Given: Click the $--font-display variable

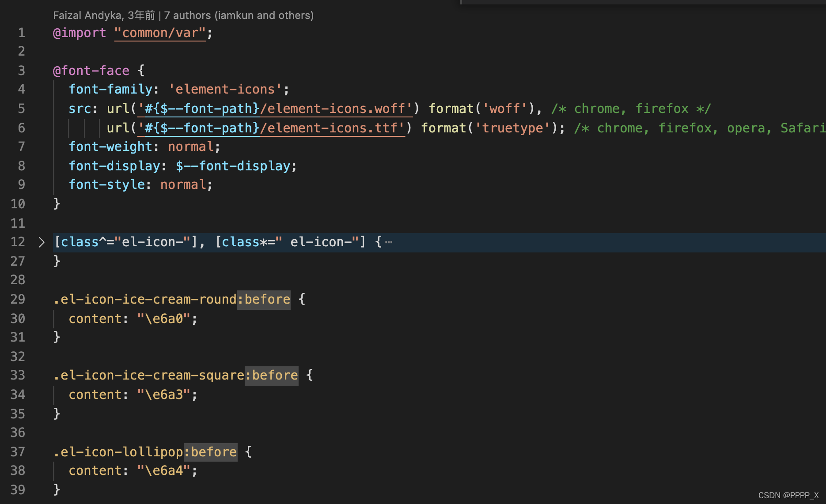Looking at the screenshot, I should click(233, 166).
